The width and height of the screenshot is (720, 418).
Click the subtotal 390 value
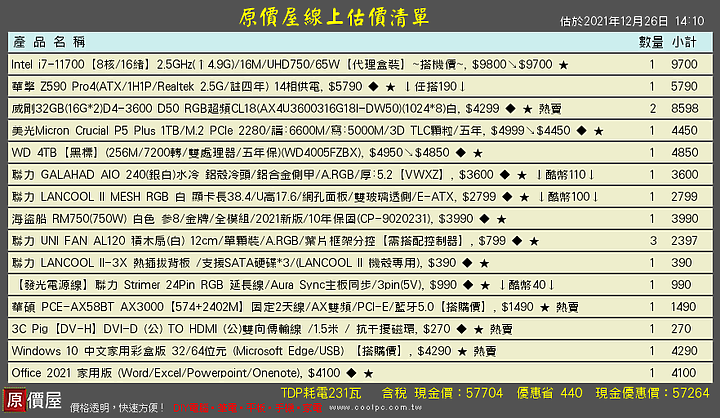coord(681,263)
